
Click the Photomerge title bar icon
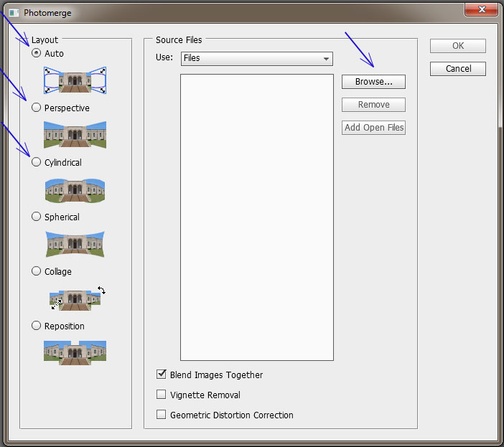click(14, 13)
